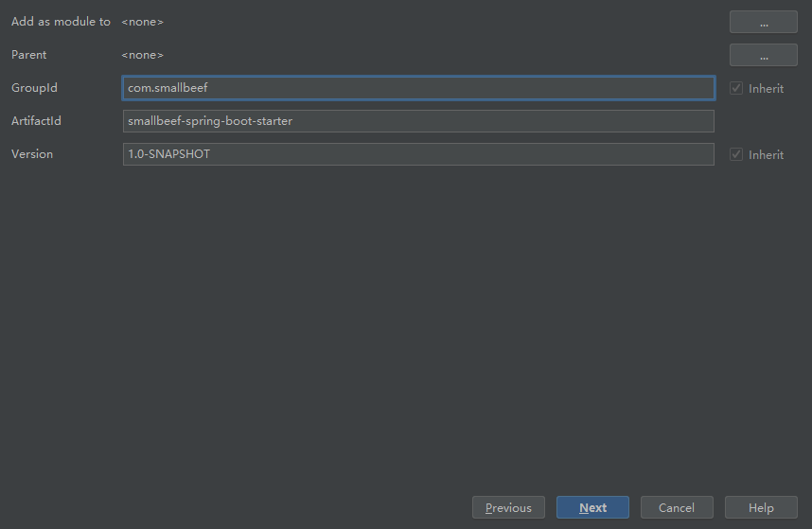The width and height of the screenshot is (812, 529).
Task: Focus the GroupId field containing com.smallbeef
Action: (x=418, y=88)
